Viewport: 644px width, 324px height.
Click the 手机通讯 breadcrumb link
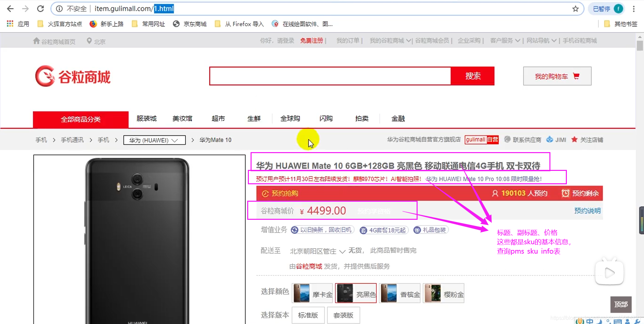point(72,140)
